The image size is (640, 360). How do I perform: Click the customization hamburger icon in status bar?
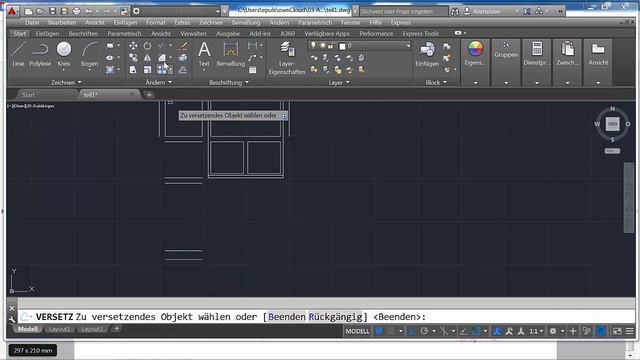630,331
